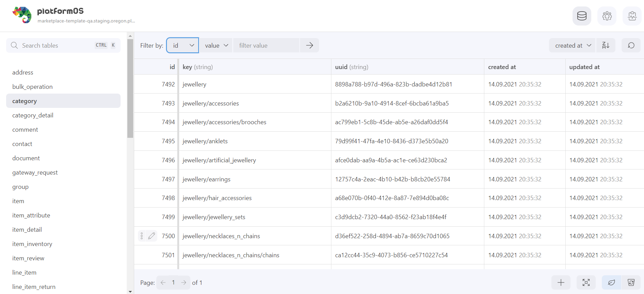
Task: Click the pencil edit icon on row 7500
Action: click(x=152, y=236)
